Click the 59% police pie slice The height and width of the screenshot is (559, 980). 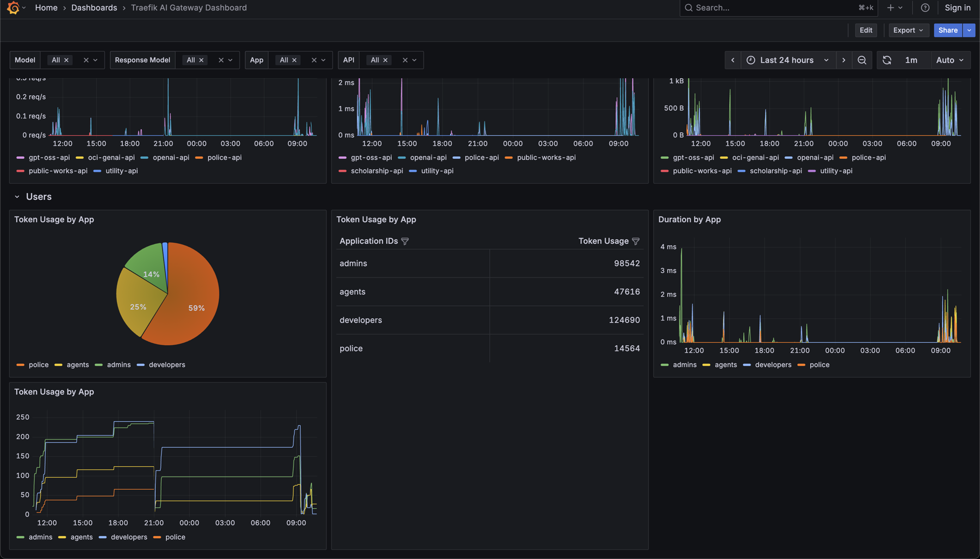pos(196,308)
